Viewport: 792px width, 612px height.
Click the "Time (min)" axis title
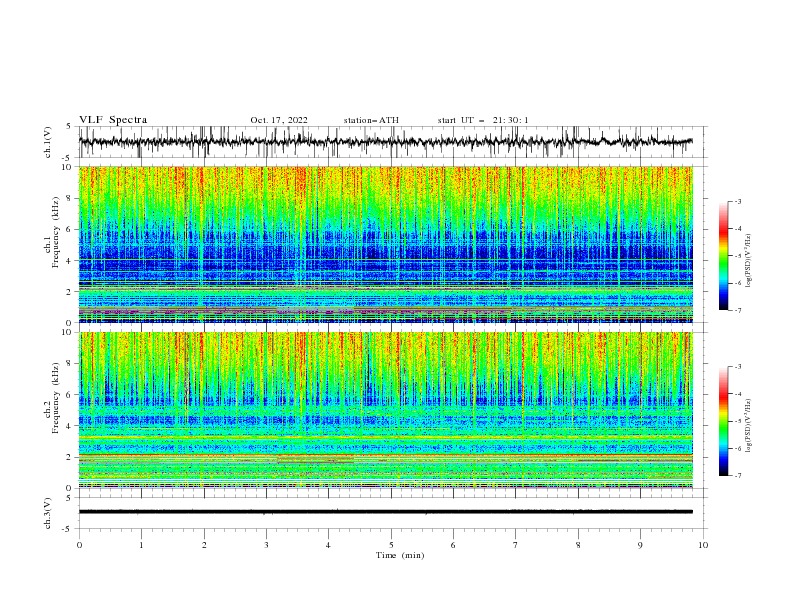[x=400, y=555]
